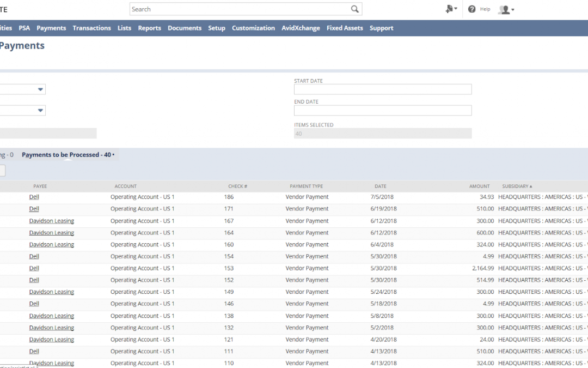Select the Payments to be Processed tab

[x=68, y=155]
